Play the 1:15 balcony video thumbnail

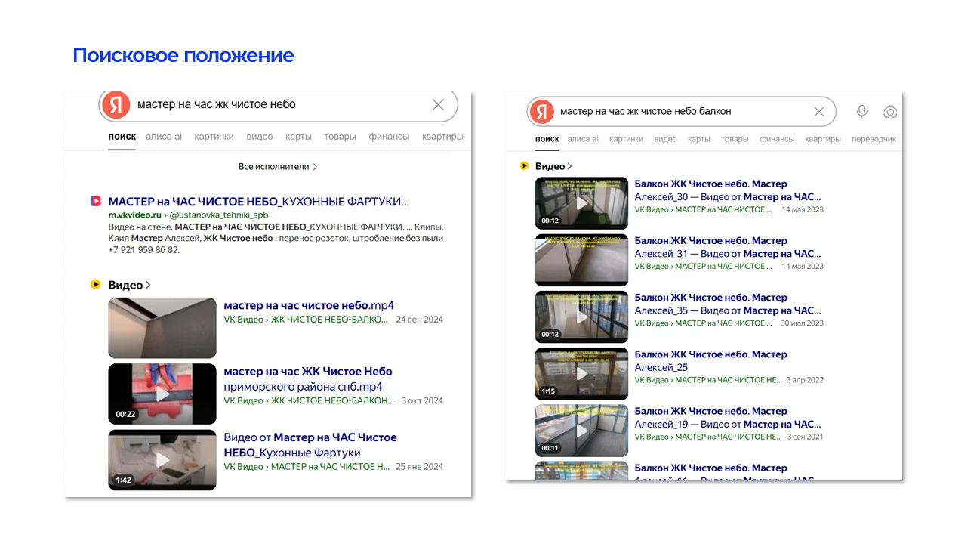point(581,373)
